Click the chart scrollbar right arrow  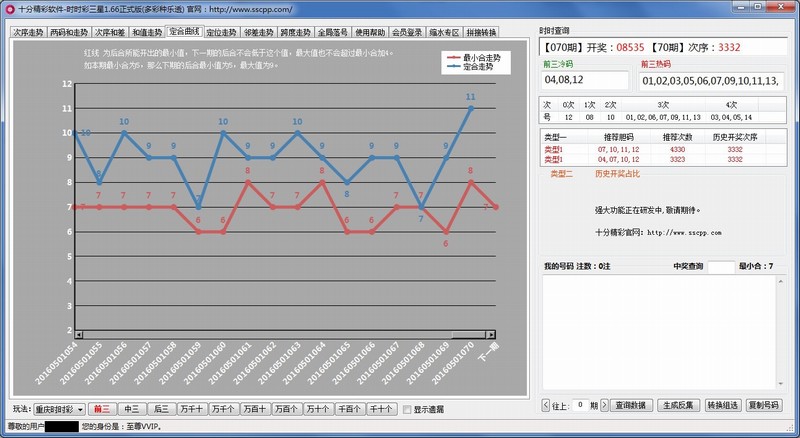(490, 335)
